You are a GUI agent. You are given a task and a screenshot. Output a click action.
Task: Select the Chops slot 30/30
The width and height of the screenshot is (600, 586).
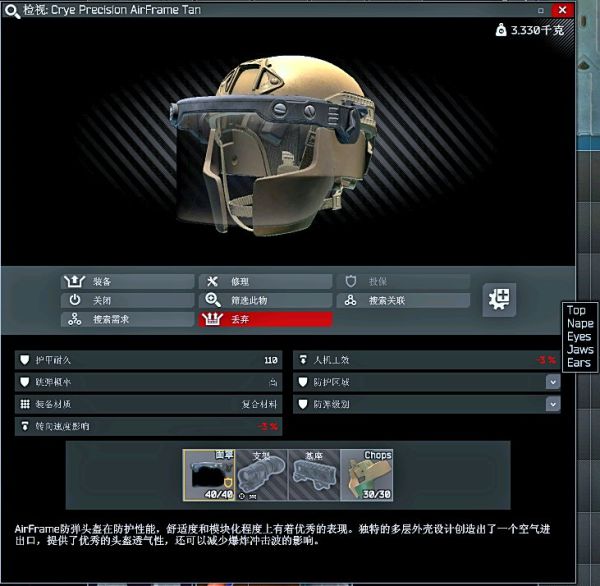[x=366, y=475]
